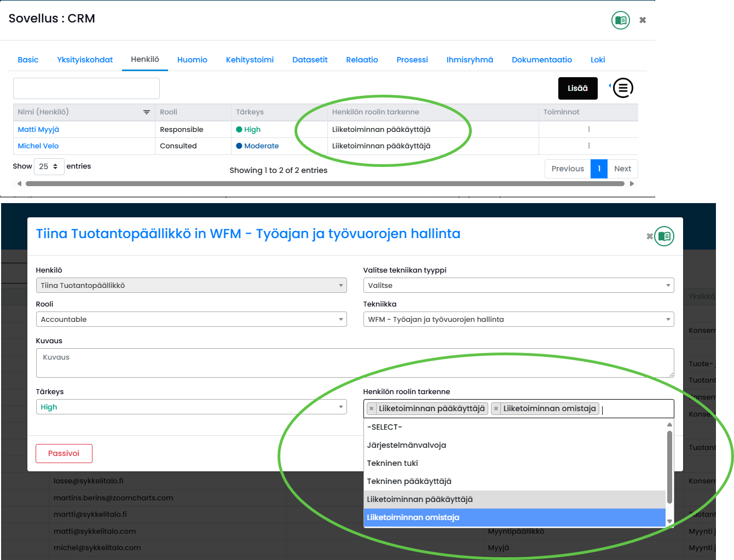
Task: Open green book help icon in Tiina dialog
Action: pyautogui.click(x=664, y=236)
